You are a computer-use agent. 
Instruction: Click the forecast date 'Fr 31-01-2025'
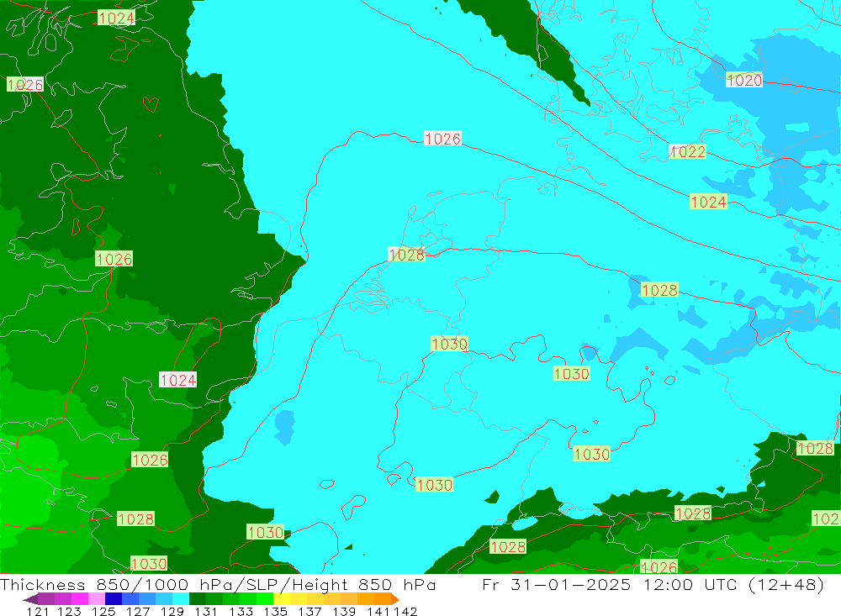(x=556, y=584)
